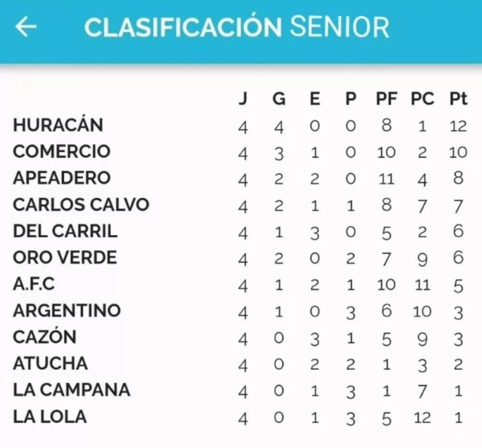Tap the back arrow icon
The image size is (482, 448).
pos(26,27)
